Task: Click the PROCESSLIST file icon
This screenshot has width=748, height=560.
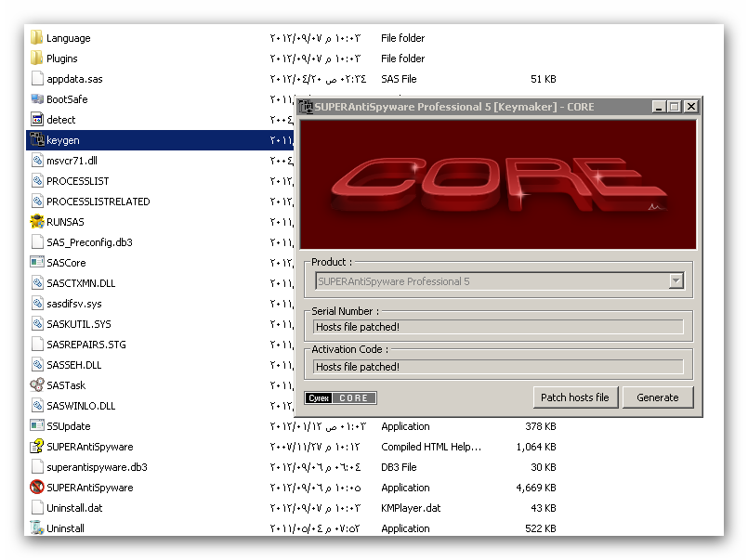Action: point(37,180)
